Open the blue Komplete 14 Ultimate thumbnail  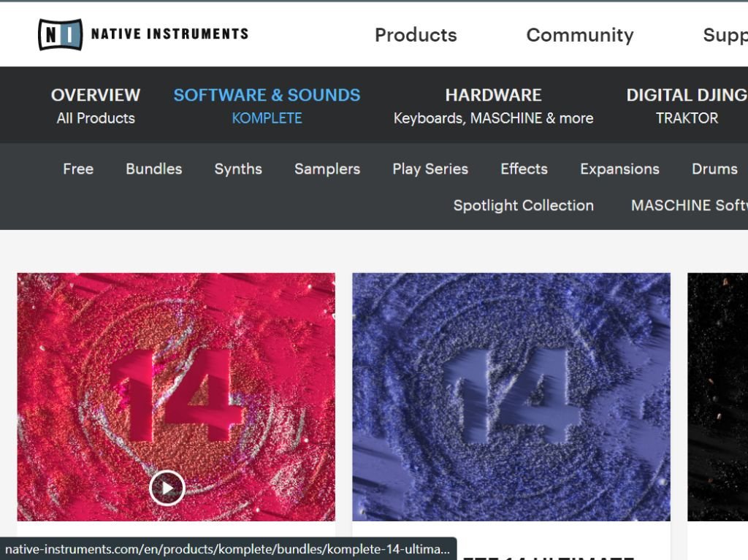tap(511, 397)
